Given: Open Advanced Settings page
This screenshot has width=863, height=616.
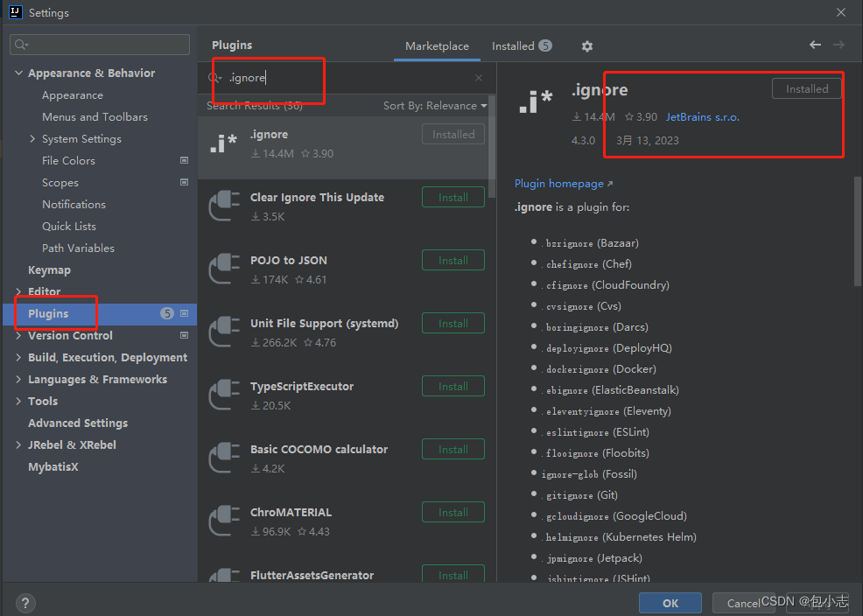Looking at the screenshot, I should (78, 423).
